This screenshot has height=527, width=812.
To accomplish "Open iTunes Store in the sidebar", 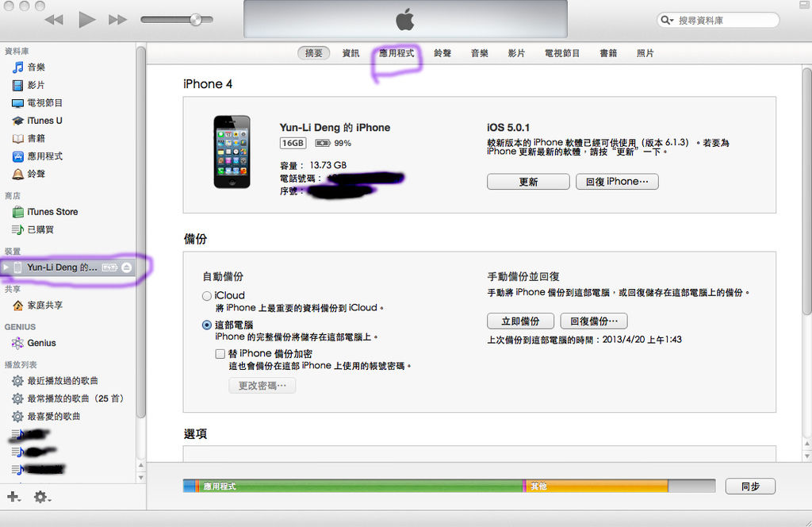I will (45, 212).
